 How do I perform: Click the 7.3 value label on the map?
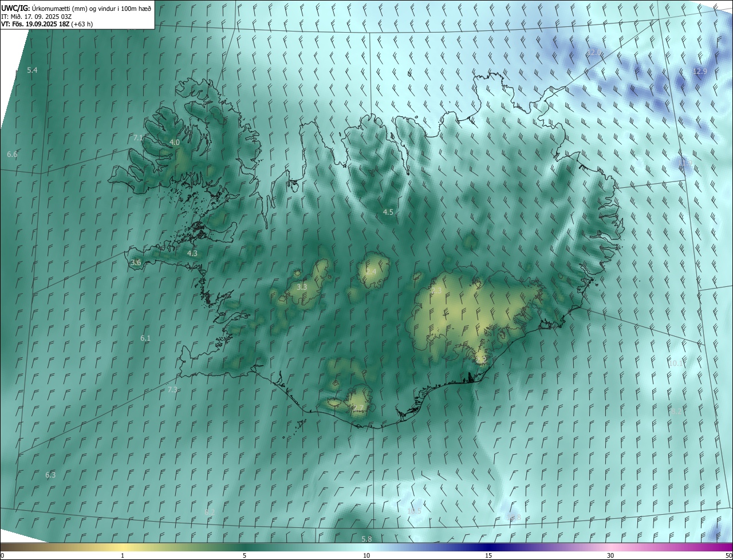[172, 390]
